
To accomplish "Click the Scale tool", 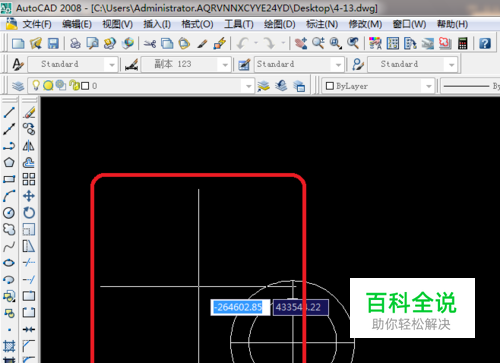I will (29, 229).
